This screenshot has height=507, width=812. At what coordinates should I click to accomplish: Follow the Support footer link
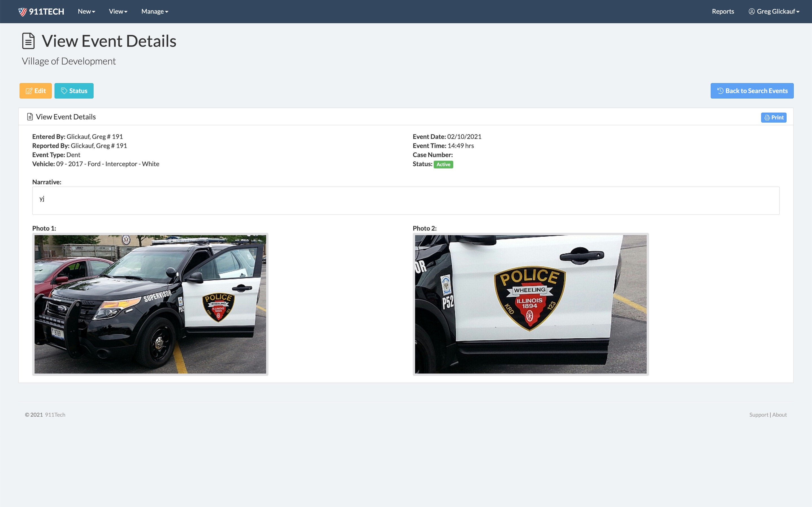[758, 415]
